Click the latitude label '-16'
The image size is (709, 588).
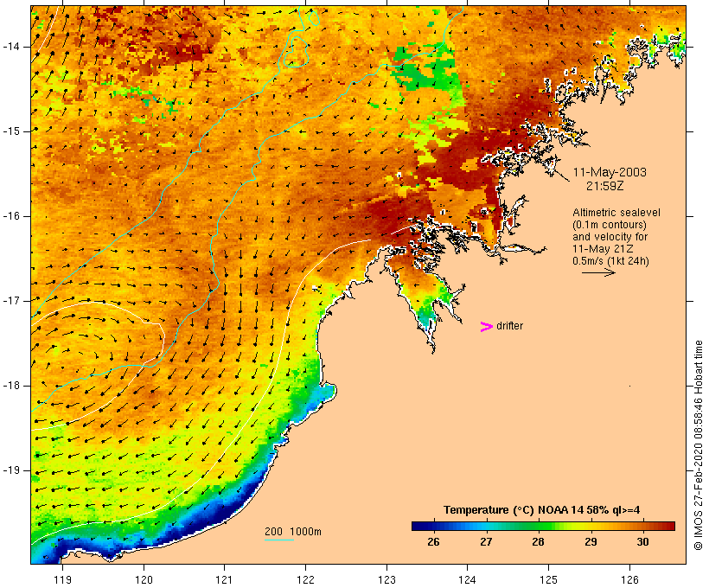coord(11,216)
